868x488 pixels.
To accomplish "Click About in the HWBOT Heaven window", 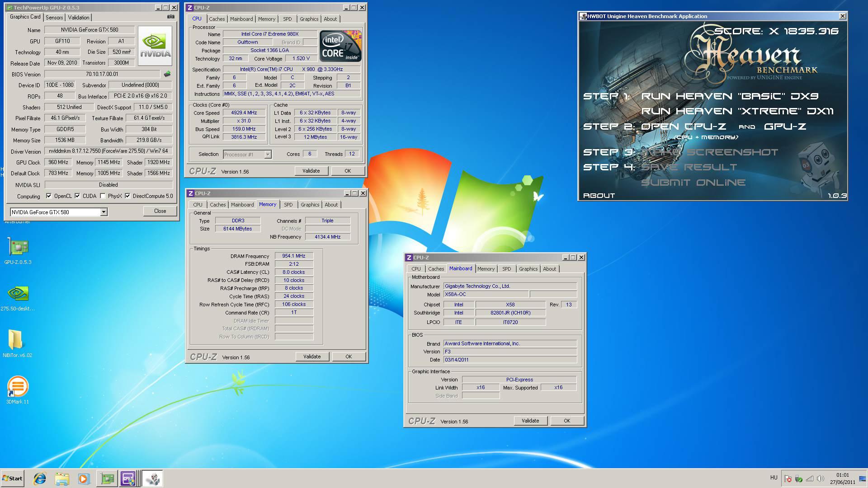I will (599, 196).
